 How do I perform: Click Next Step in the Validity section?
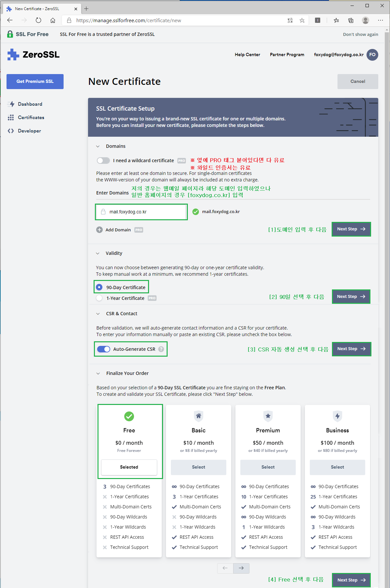click(x=351, y=297)
